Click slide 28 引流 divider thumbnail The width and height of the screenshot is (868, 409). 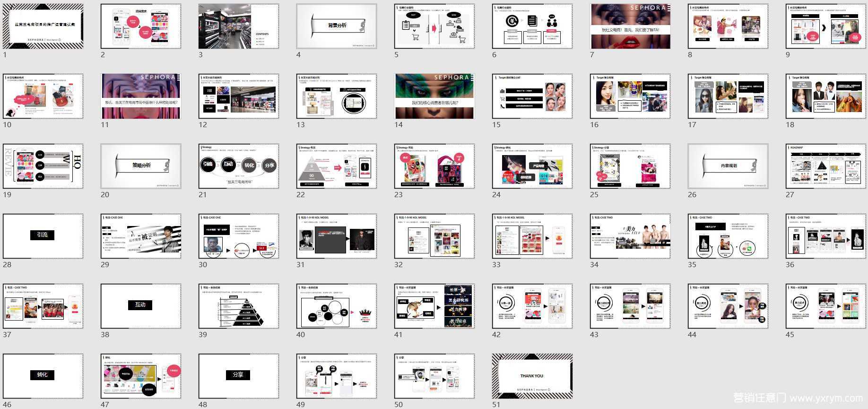(43, 236)
